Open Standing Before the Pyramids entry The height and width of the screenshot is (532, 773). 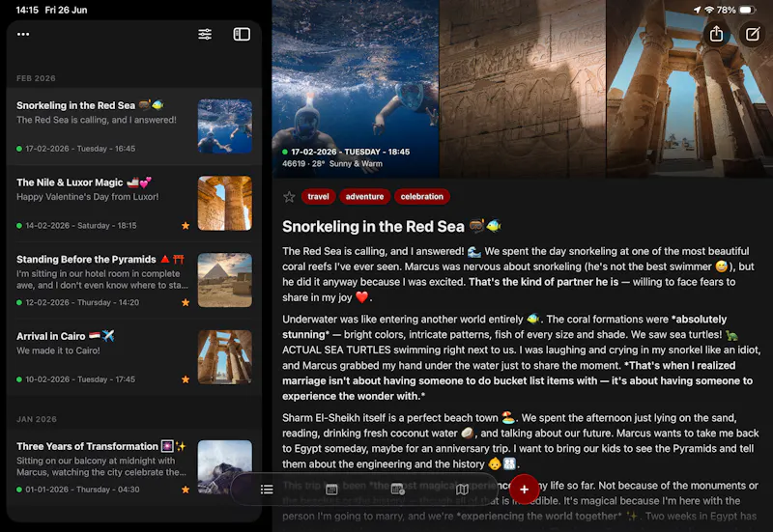coord(134,280)
